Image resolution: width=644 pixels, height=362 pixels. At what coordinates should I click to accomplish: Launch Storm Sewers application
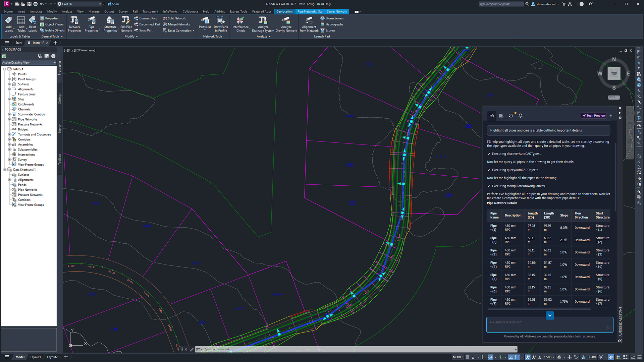[332, 18]
